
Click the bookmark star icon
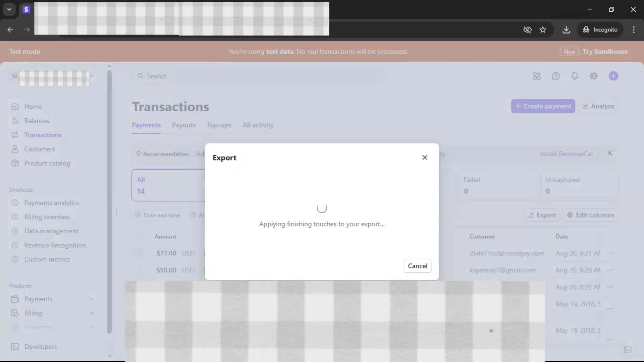tap(543, 30)
